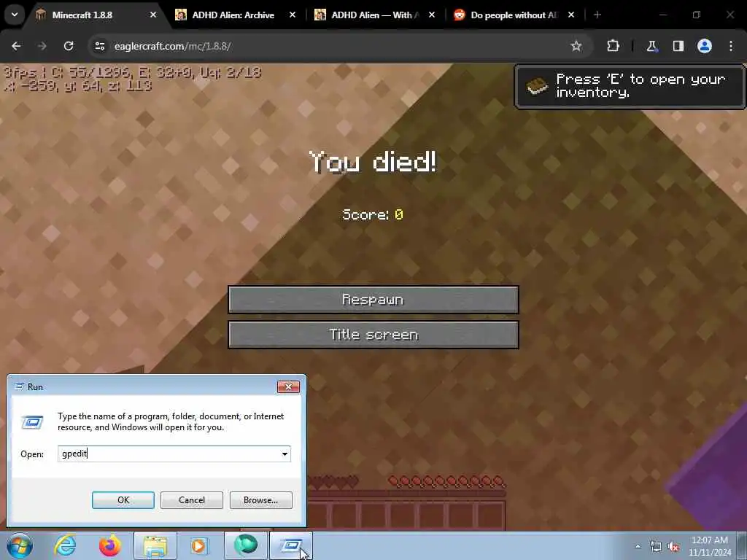Launch Internet Explorer from taskbar

coord(65,545)
